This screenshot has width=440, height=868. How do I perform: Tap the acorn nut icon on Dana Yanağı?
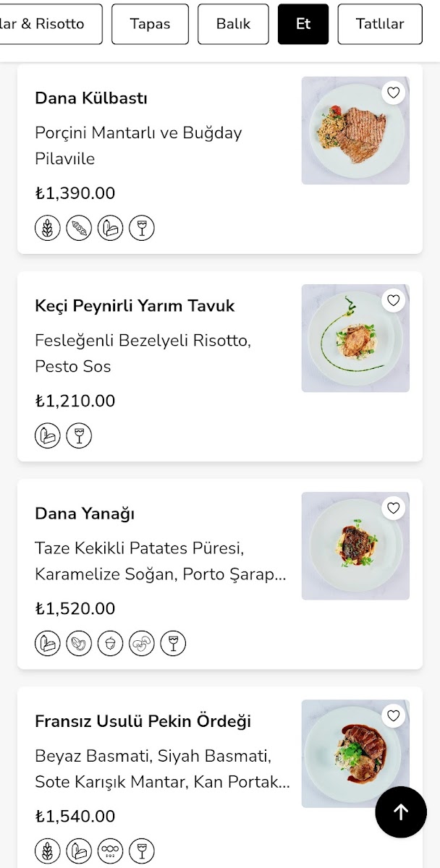(x=110, y=644)
